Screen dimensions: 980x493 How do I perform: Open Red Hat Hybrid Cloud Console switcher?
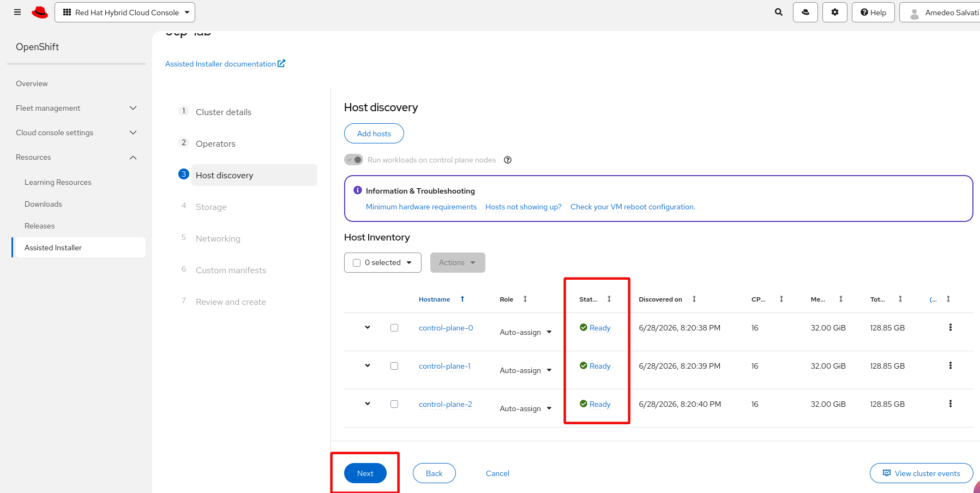[125, 12]
